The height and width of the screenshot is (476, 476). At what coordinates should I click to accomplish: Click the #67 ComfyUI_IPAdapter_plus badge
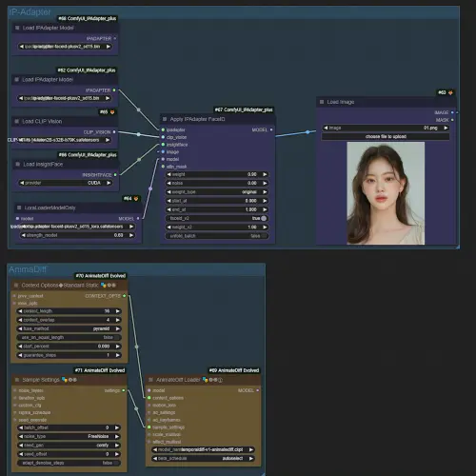[x=244, y=109]
